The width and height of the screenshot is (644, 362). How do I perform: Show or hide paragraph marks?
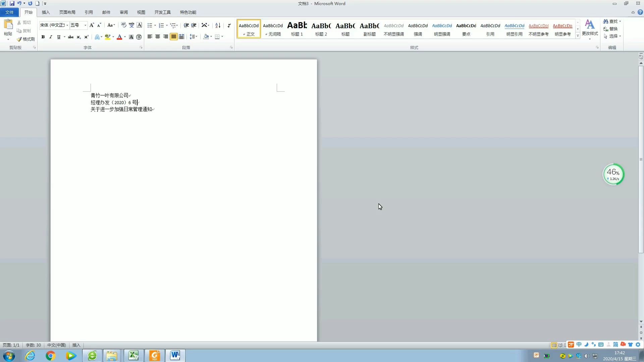click(229, 25)
